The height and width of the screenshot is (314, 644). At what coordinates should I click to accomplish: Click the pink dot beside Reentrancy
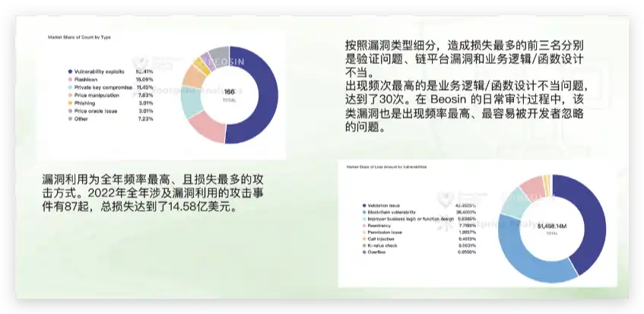pos(364,225)
